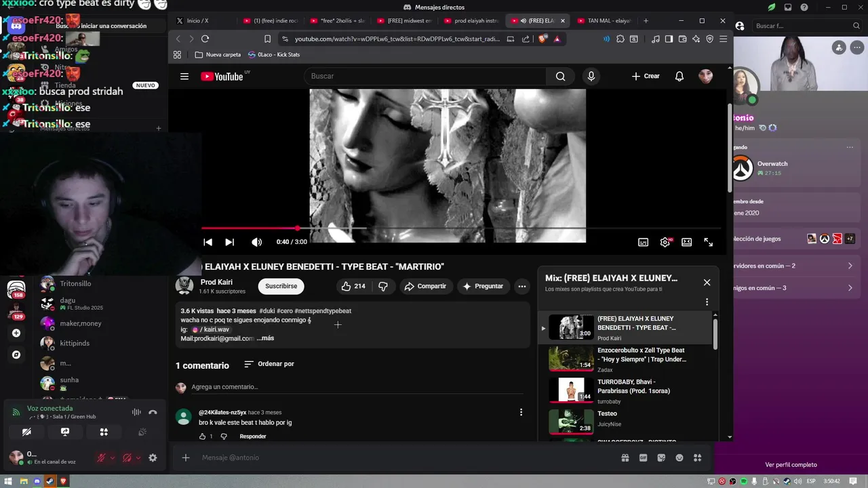Toggle subtitles in the YouTube player
868x488 pixels.
643,242
